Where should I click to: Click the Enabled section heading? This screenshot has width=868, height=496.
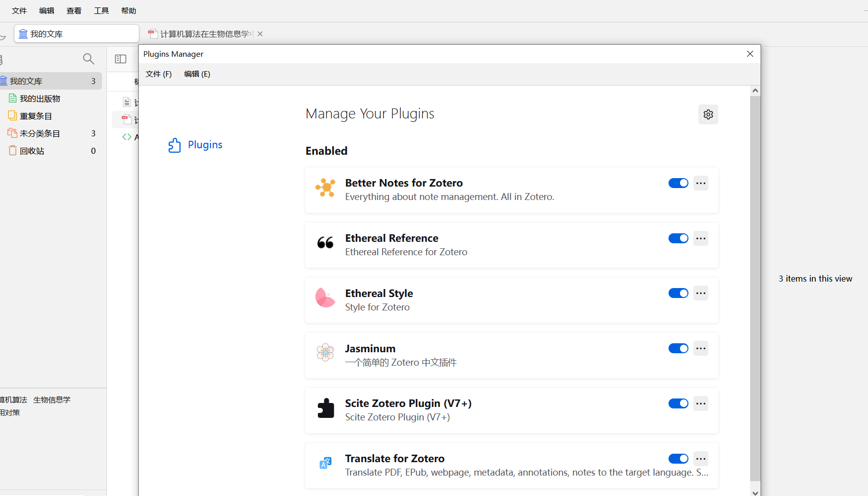coord(326,151)
